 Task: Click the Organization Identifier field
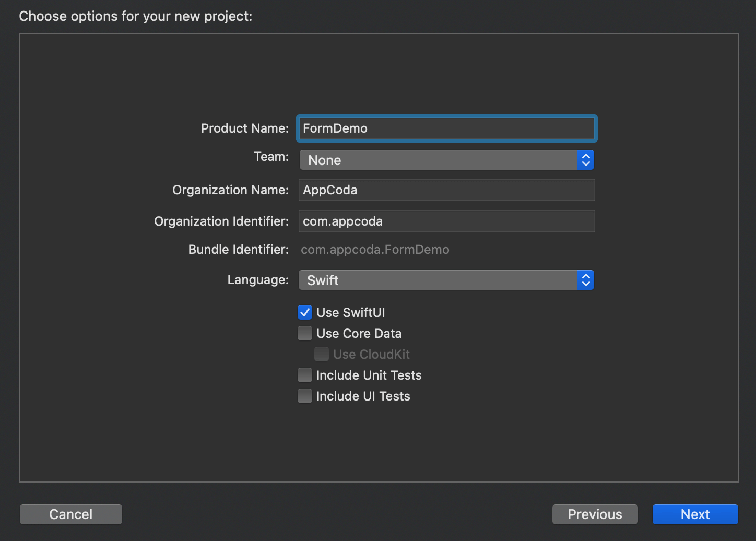[446, 221]
